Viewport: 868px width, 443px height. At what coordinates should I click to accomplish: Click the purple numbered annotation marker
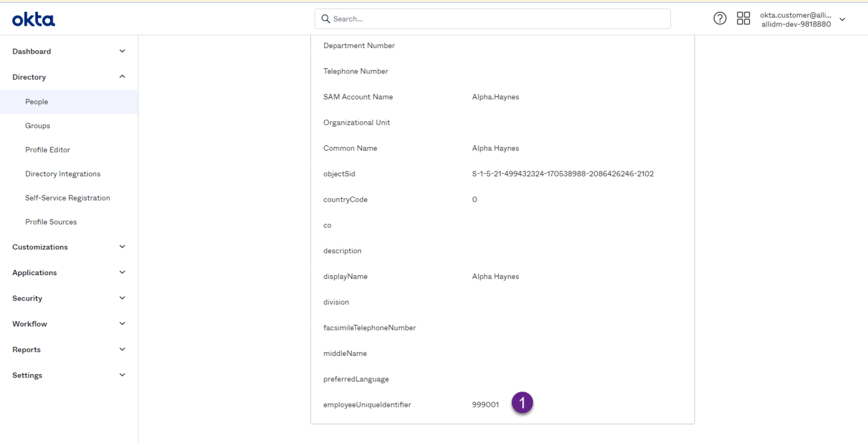pyautogui.click(x=522, y=402)
